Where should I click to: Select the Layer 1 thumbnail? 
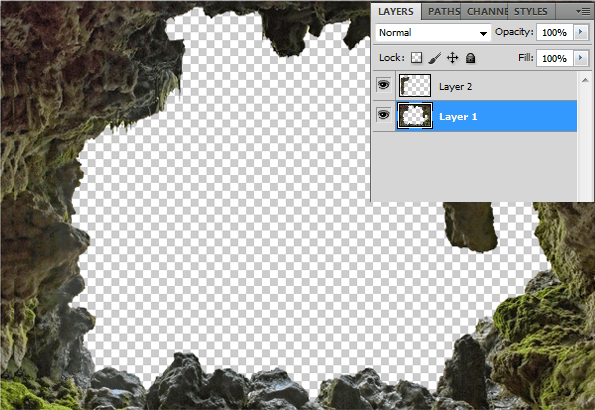tap(415, 115)
